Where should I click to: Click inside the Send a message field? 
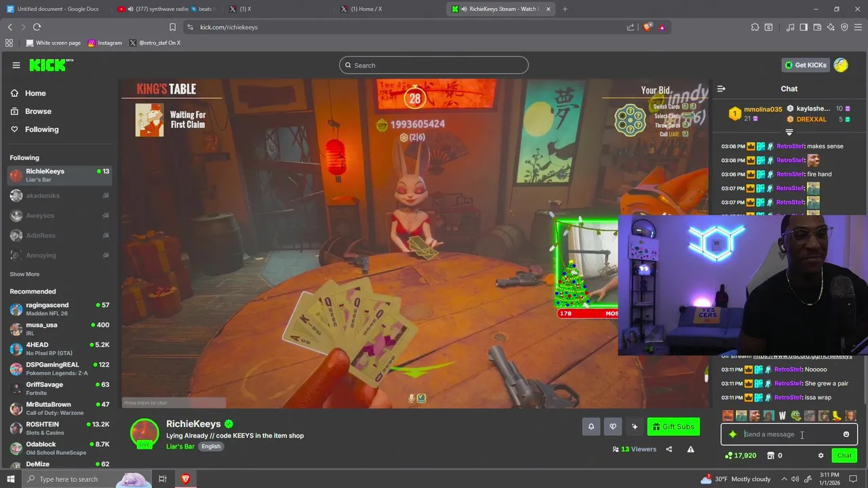[789, 434]
